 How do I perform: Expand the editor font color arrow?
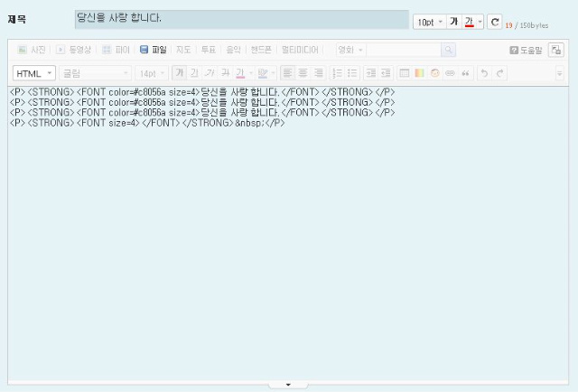click(x=251, y=73)
